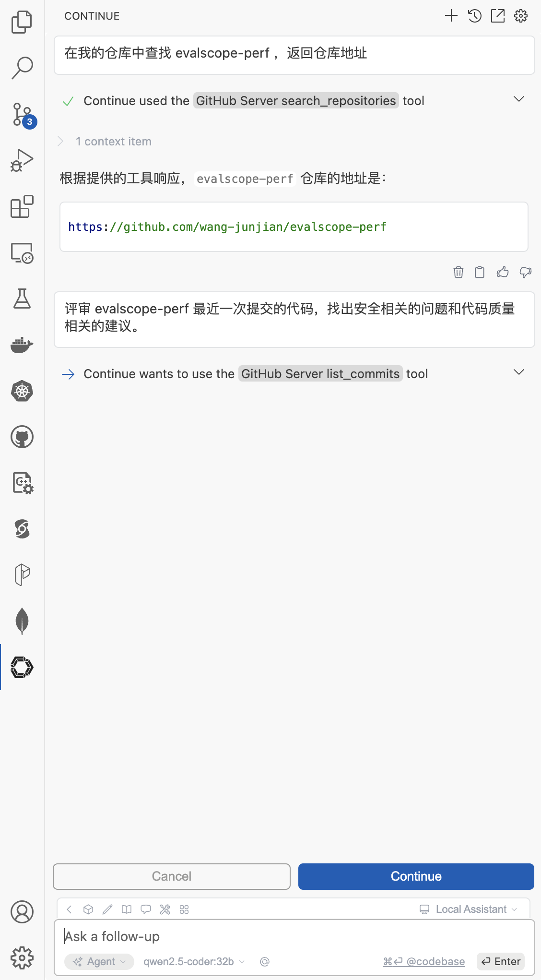Image resolution: width=541 pixels, height=980 pixels.
Task: Open the Docker sidebar panel
Action: (x=22, y=345)
